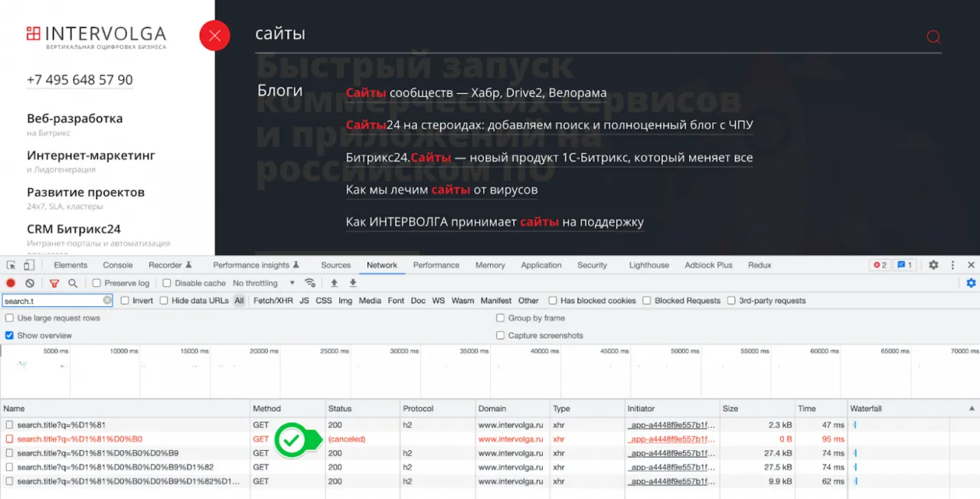Screen dimensions: 980x499
Task: Select the canceled search.title request row
Action: 490,439
